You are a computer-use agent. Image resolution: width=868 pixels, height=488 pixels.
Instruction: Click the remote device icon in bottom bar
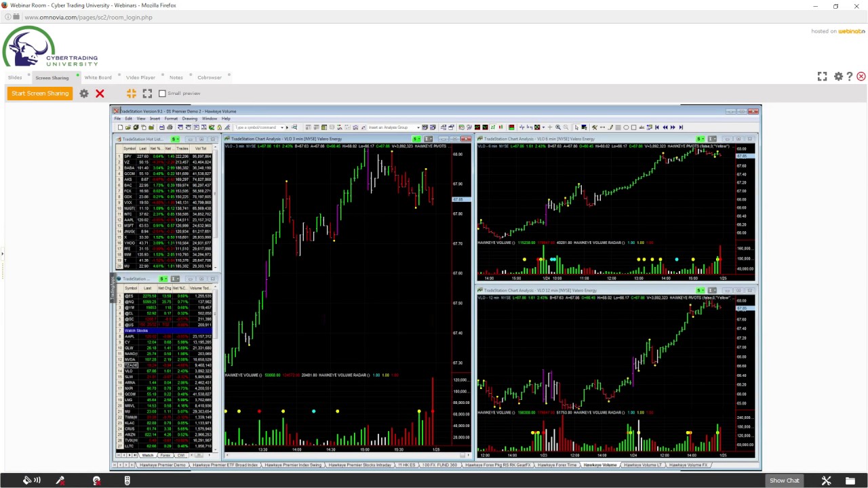pyautogui.click(x=127, y=481)
